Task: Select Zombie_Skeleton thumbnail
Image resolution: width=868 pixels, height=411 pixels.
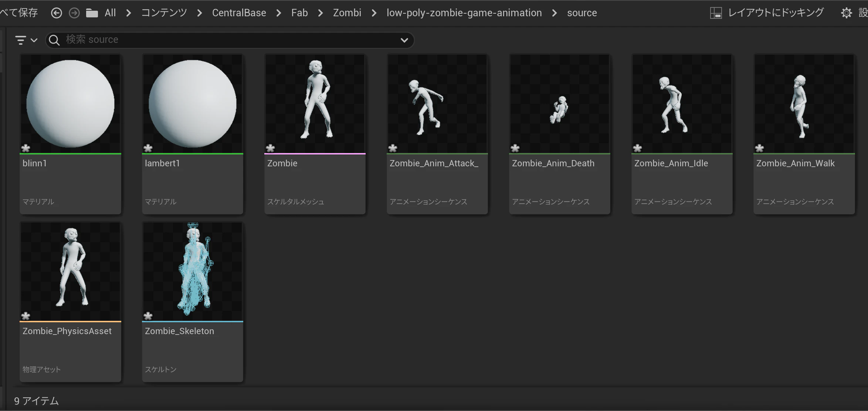Action: [193, 271]
